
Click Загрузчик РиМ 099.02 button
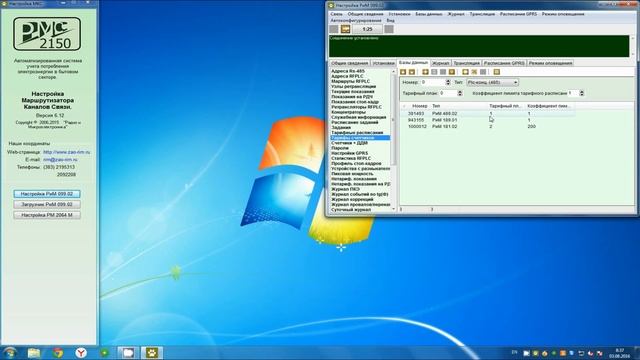coord(47,204)
